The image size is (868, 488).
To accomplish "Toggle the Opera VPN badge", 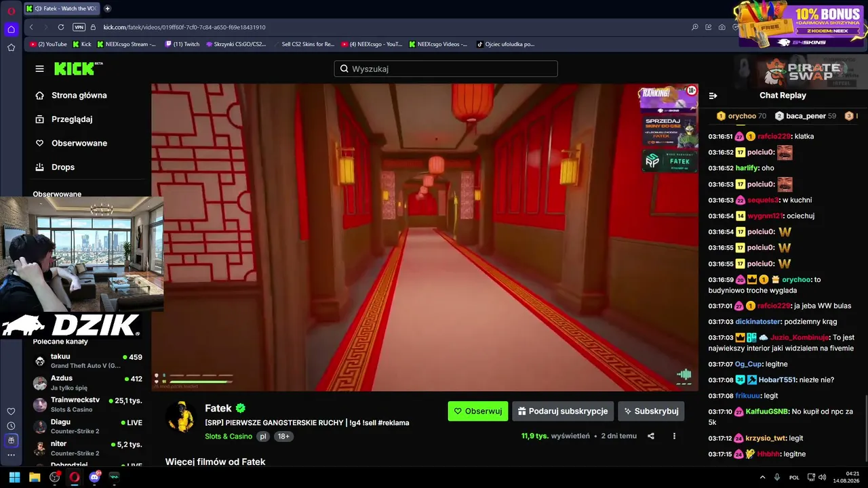I will [x=79, y=27].
